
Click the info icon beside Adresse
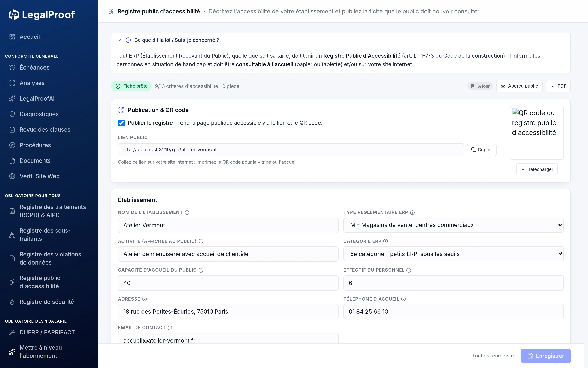pos(144,299)
